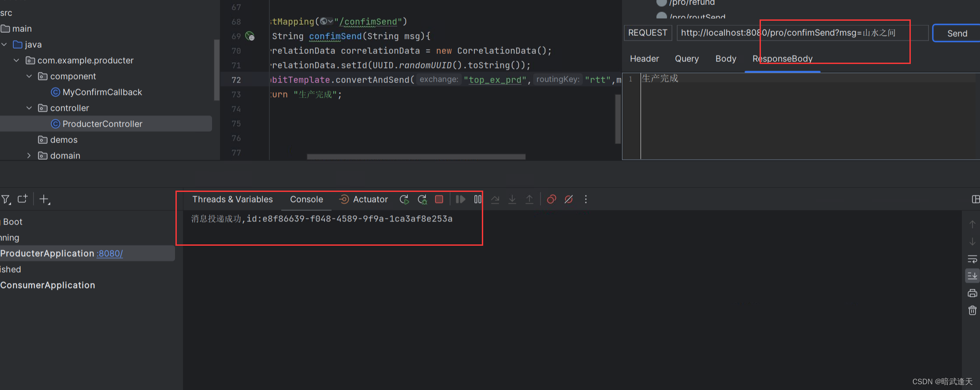Click the REQUEST label button
This screenshot has height=390, width=980.
pyautogui.click(x=648, y=33)
